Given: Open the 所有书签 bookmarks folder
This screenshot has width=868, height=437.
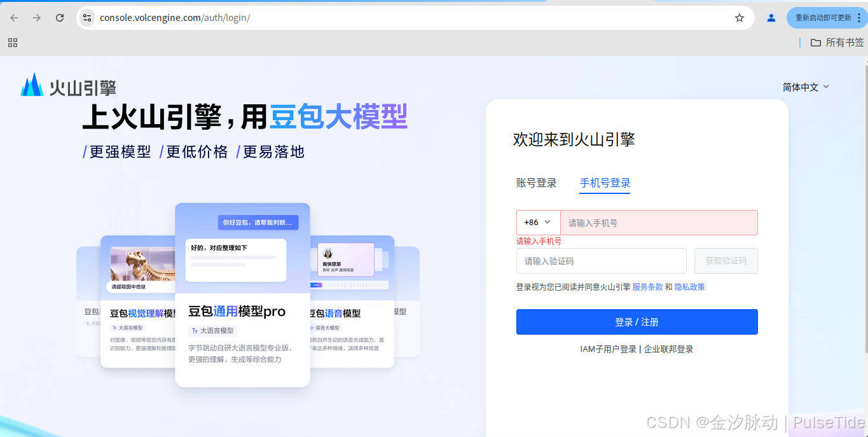Looking at the screenshot, I should (837, 43).
